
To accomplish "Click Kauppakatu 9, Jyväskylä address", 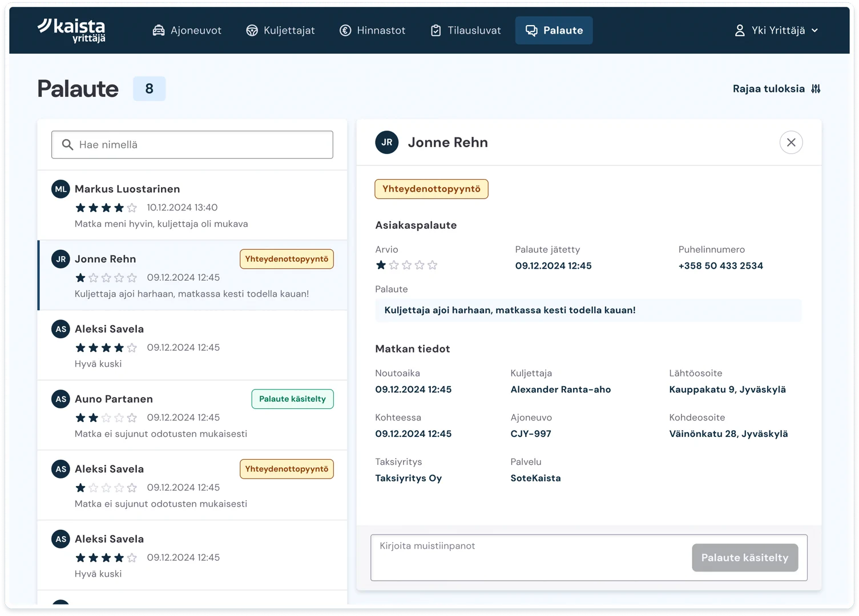I will (727, 390).
